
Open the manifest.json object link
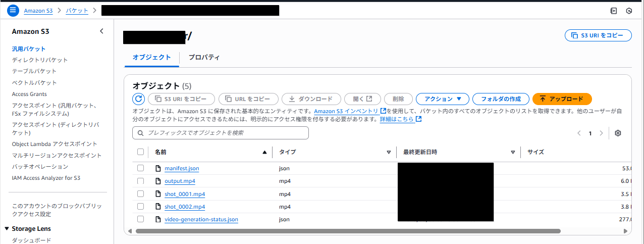[x=182, y=168]
